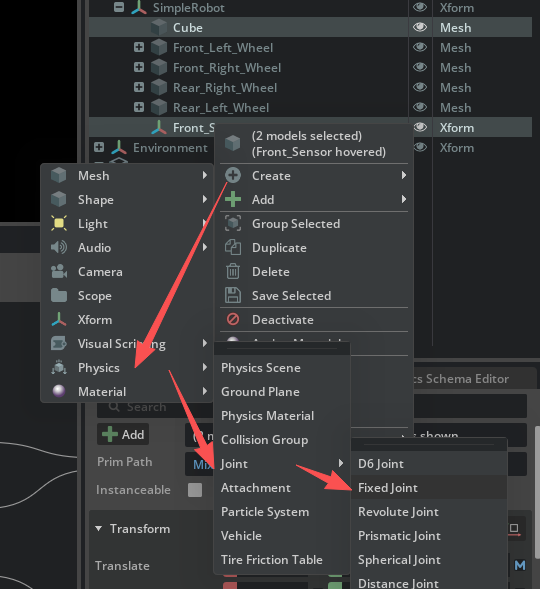Image resolution: width=540 pixels, height=589 pixels.
Task: Select the Attachment menu entry
Action: [282, 488]
